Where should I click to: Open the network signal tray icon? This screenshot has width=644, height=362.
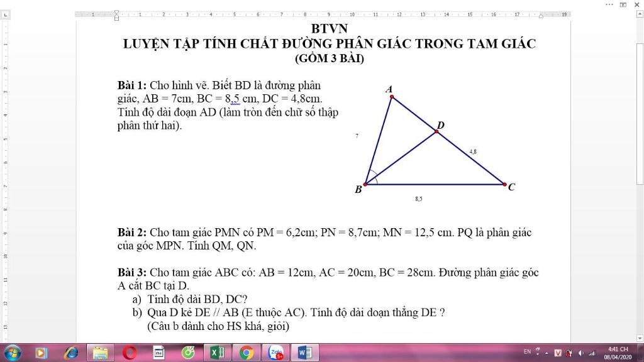tap(592, 353)
